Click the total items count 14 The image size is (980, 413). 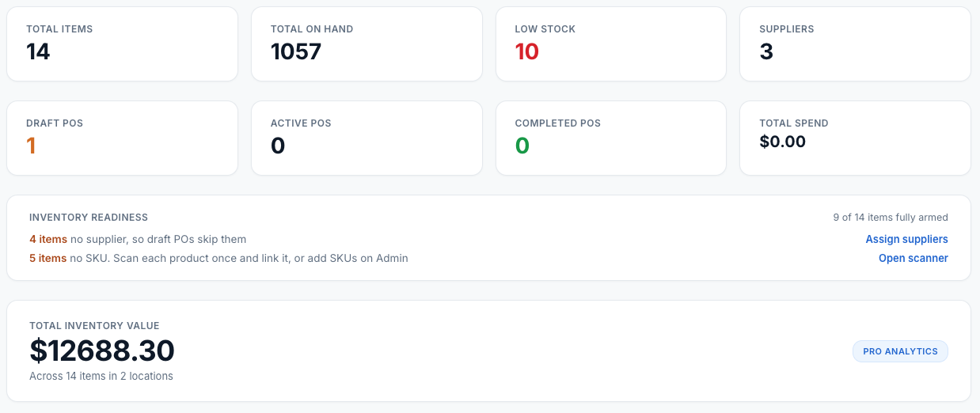click(x=38, y=51)
